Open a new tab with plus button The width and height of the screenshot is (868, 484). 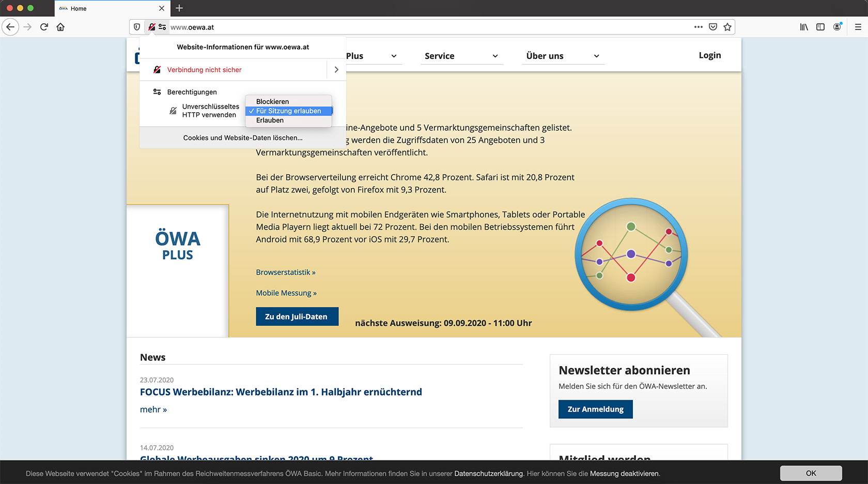point(179,8)
